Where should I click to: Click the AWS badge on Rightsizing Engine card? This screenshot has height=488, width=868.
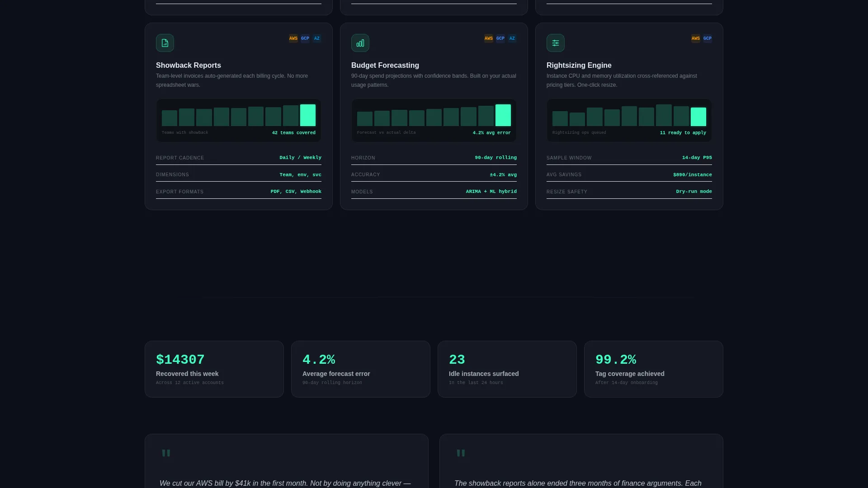click(696, 38)
